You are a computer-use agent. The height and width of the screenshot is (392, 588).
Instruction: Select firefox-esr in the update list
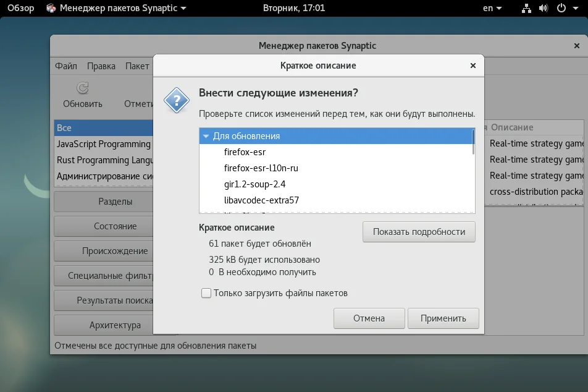tap(337, 152)
